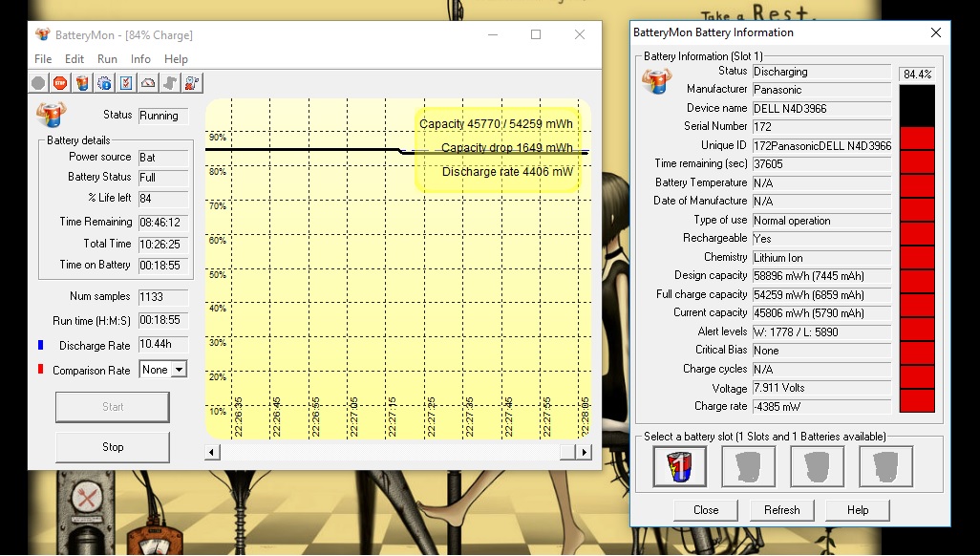980x556 pixels.
Task: Open the Comparison Rate dropdown
Action: (x=179, y=370)
